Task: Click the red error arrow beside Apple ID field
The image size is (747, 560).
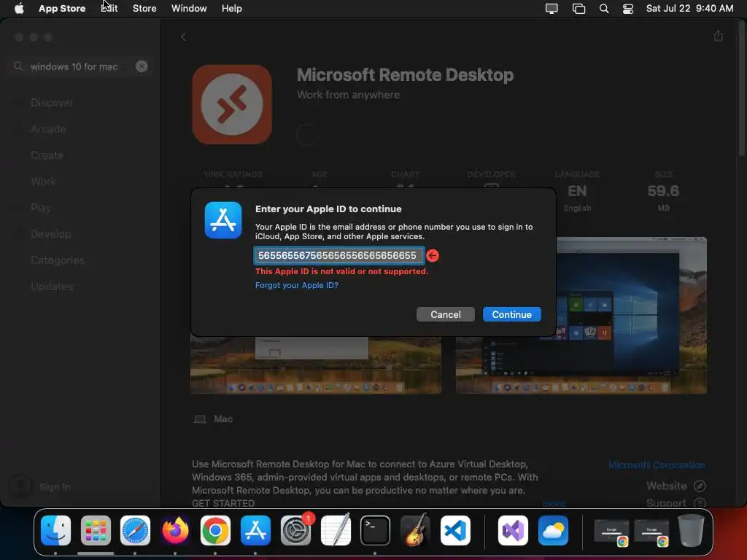Action: click(433, 256)
